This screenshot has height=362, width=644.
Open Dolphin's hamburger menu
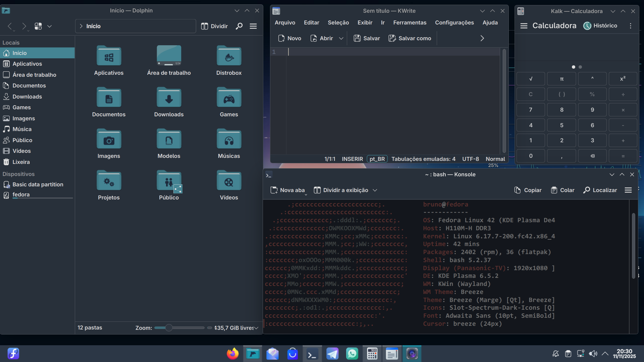coord(253,26)
